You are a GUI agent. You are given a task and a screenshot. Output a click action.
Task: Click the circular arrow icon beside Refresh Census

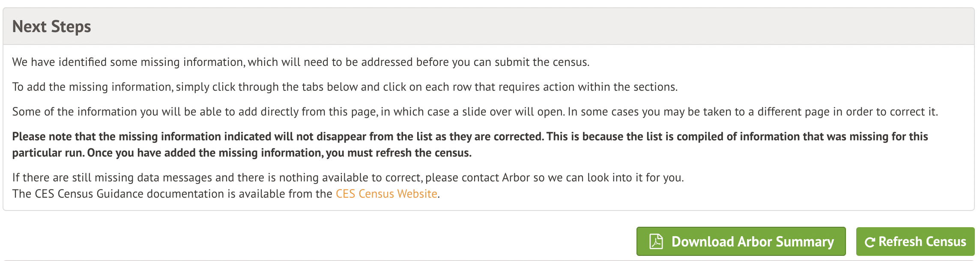point(869,242)
